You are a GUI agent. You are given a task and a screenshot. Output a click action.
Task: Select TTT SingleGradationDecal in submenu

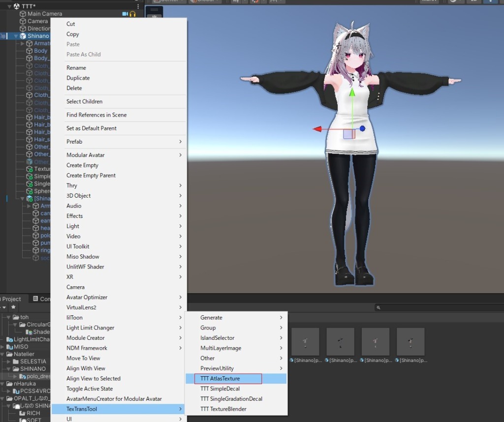point(236,399)
